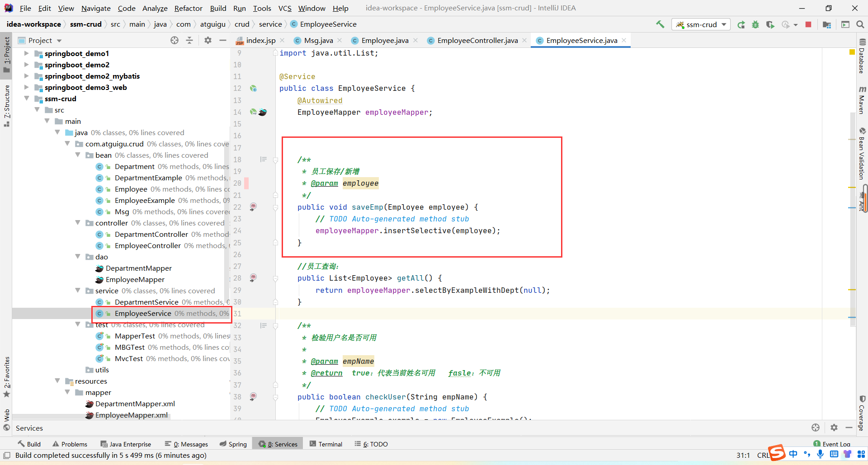Open the ssm-crud run configuration dropdown
Viewport: 868px width, 465px height.
pos(701,24)
